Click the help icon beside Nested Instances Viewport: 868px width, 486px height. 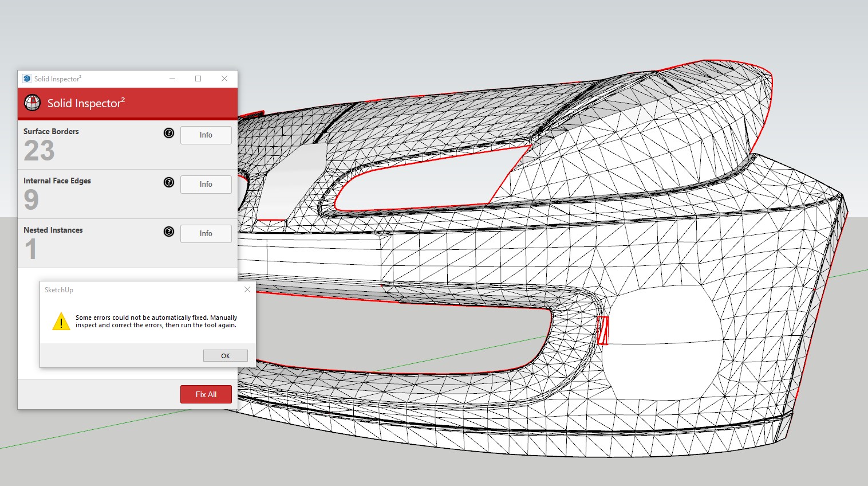point(169,232)
